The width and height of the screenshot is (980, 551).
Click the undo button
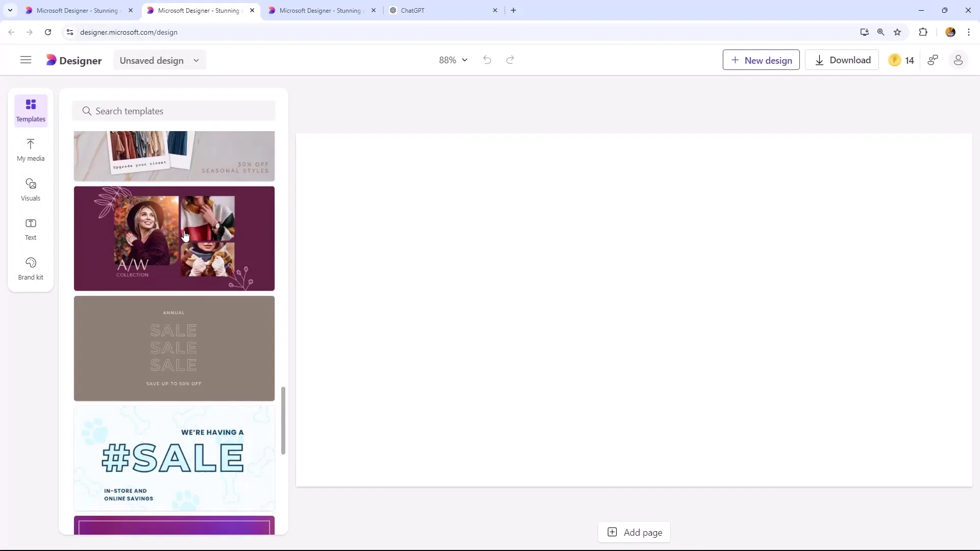(x=487, y=60)
